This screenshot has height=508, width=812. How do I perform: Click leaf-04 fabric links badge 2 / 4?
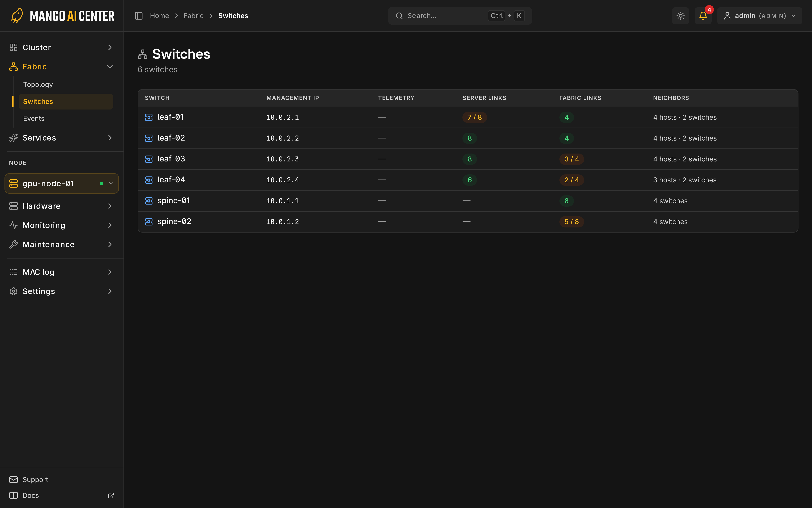tap(571, 180)
